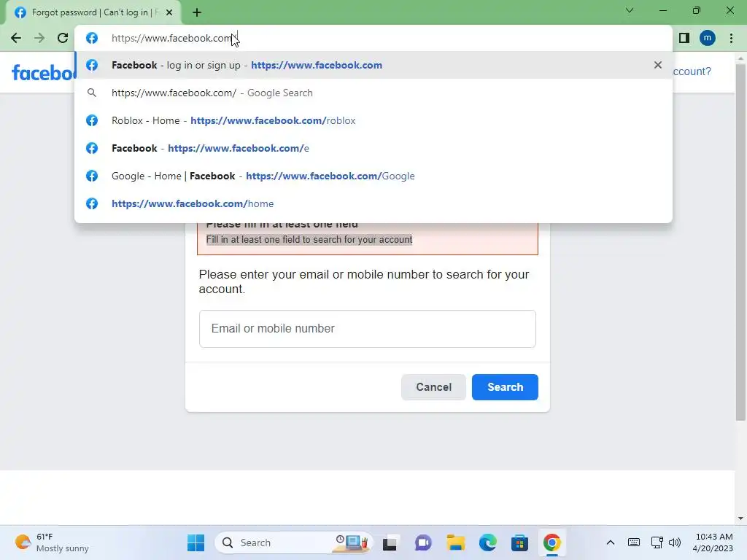Show hidden system tray icons
This screenshot has width=747, height=560.
(x=611, y=542)
